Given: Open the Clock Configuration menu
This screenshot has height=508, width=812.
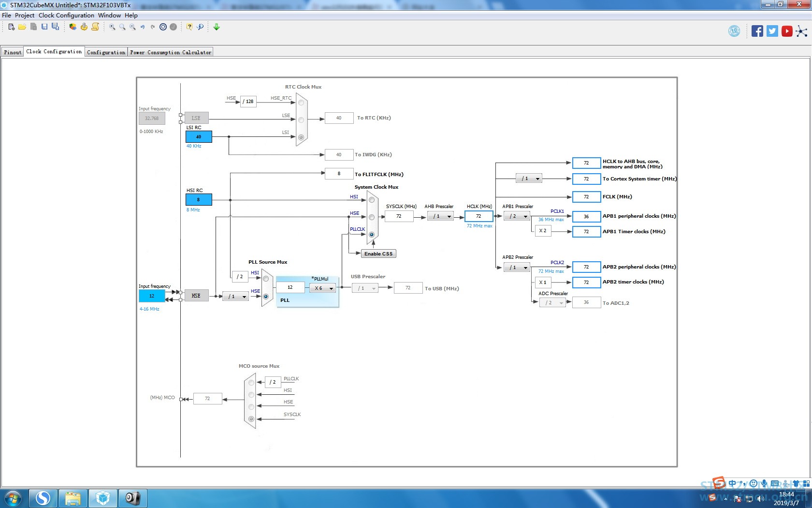Looking at the screenshot, I should pos(66,15).
